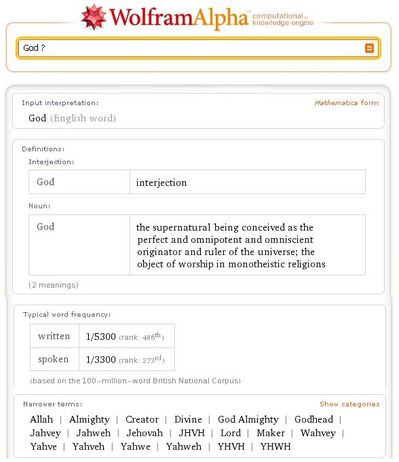This screenshot has width=399, height=462.
Task: Select the 'YHWH' narrower term
Action: point(275,447)
